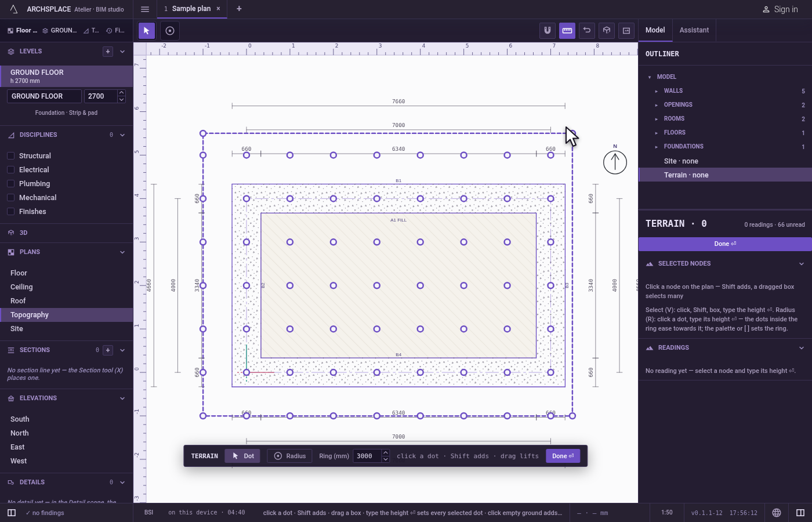812x522 pixels.
Task: Expand the OPENINGS tree node
Action: 657,105
